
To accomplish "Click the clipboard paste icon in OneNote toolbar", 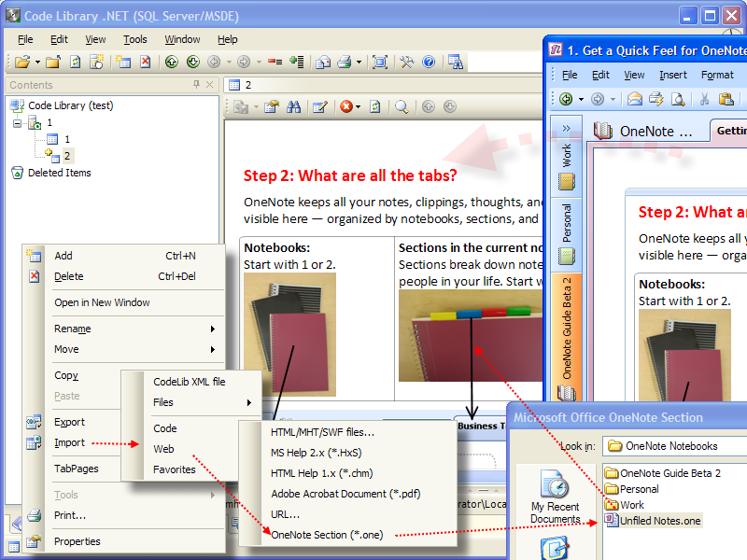I will pyautogui.click(x=726, y=99).
